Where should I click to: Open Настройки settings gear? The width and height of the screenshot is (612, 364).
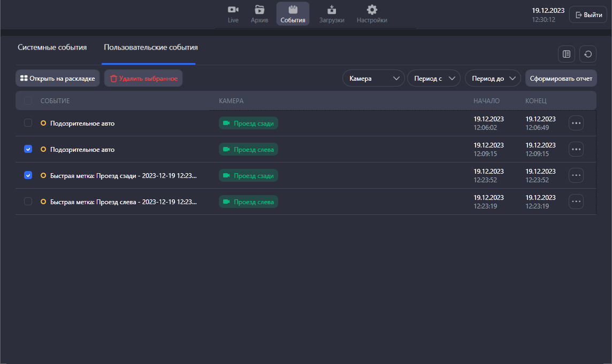coord(372,14)
